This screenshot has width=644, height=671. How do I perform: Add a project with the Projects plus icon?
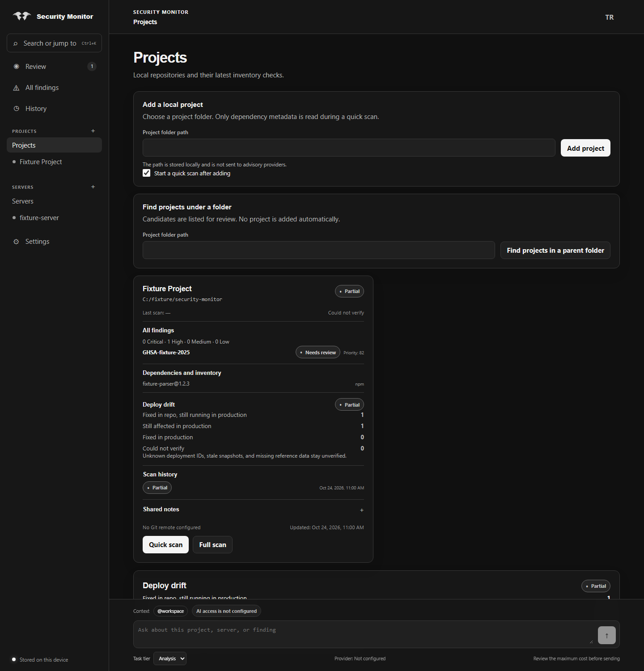coord(93,131)
